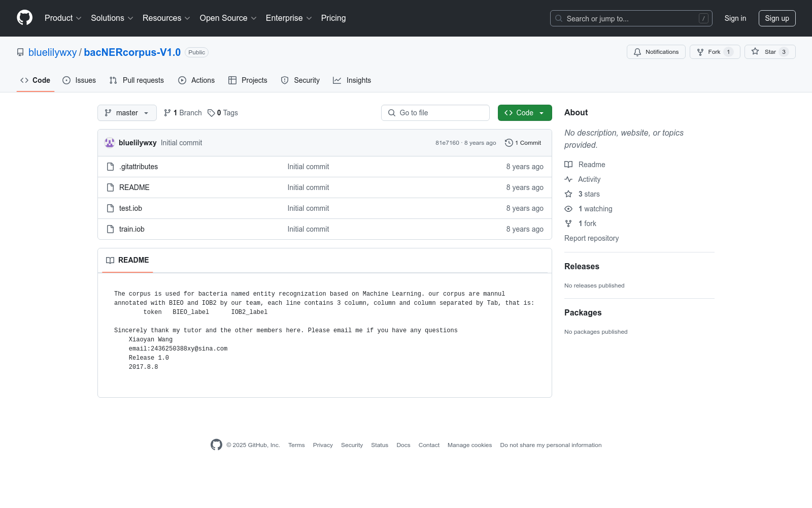Screen dimensions: 812x508
Task: Click the branch icon beside 1 Branch
Action: pyautogui.click(x=167, y=113)
